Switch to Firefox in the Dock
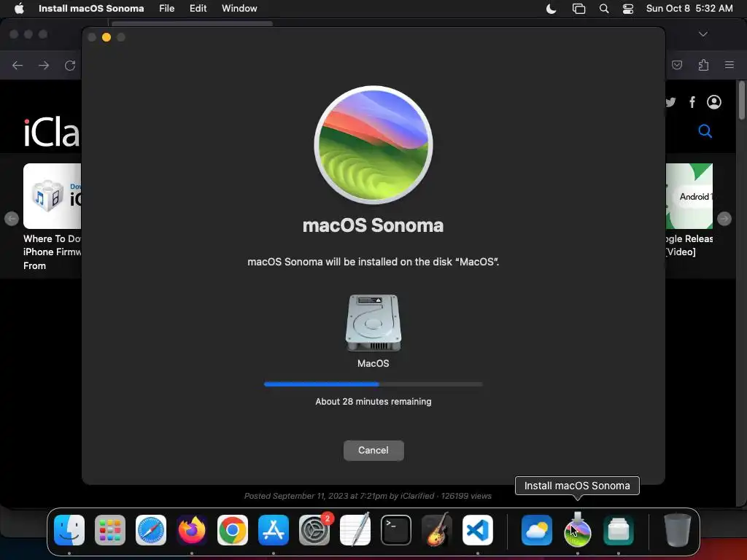Image resolution: width=747 pixels, height=560 pixels. click(192, 530)
